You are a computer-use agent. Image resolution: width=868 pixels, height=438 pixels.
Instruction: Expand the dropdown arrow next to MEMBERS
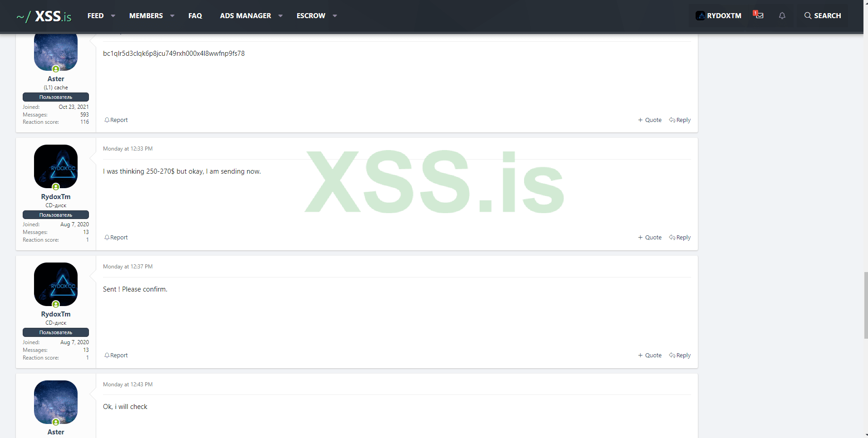(172, 16)
